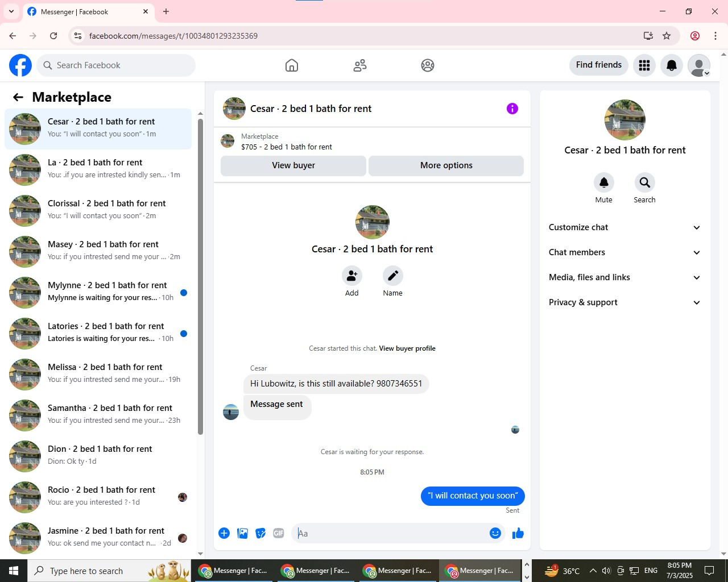The image size is (728, 582).
Task: Choose a GIF in the composer
Action: [279, 533]
